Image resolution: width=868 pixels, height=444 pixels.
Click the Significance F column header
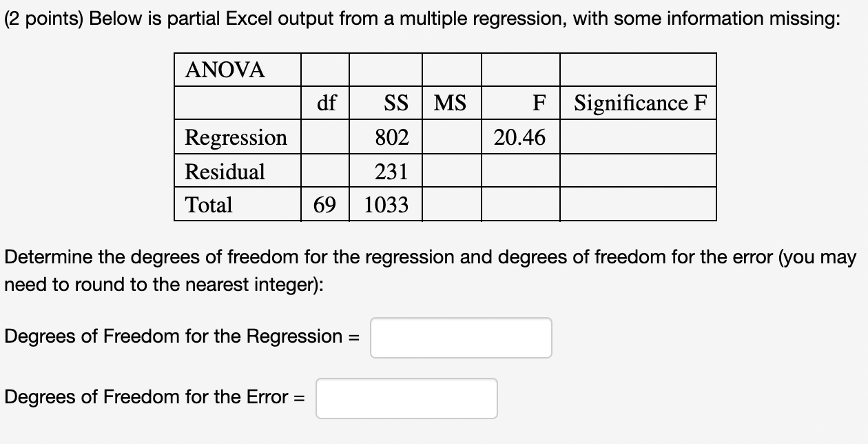click(x=639, y=103)
